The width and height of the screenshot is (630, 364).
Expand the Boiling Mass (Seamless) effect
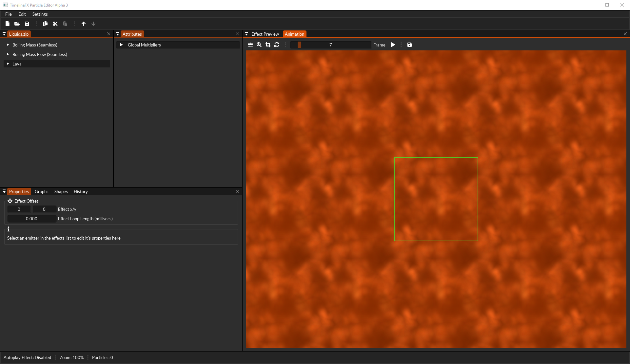click(x=8, y=45)
